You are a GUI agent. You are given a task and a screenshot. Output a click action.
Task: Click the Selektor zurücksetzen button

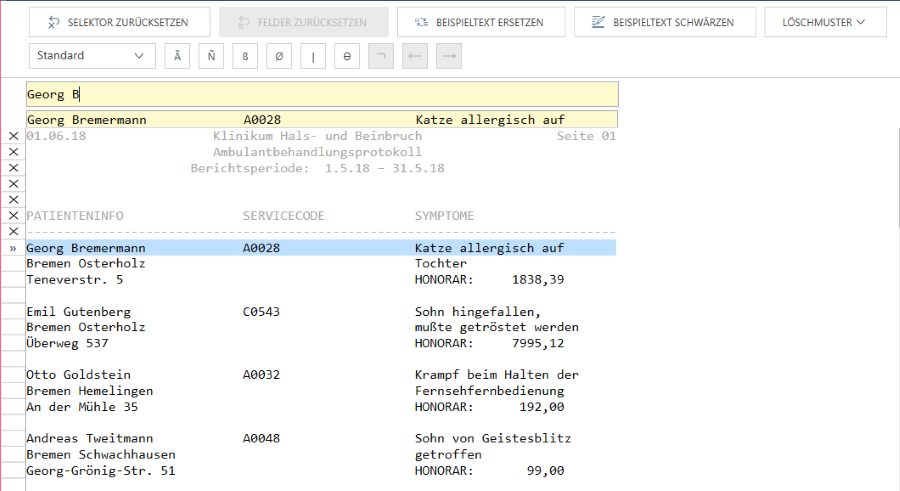click(119, 22)
